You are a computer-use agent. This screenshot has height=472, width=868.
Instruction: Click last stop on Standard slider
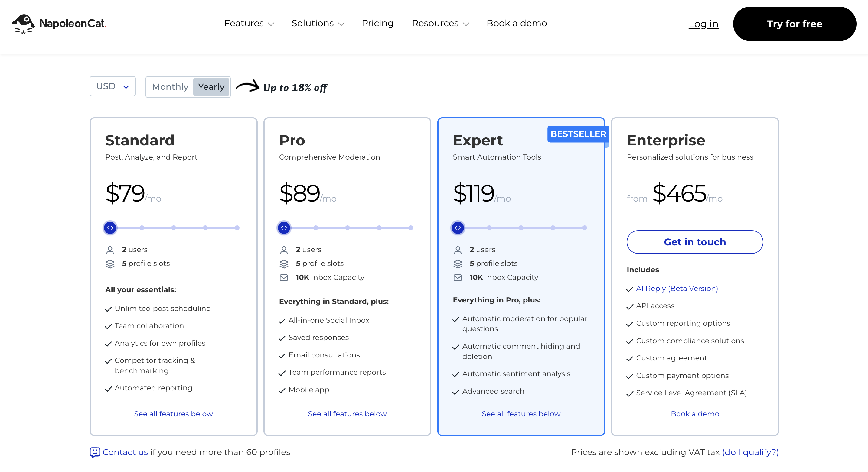(237, 228)
